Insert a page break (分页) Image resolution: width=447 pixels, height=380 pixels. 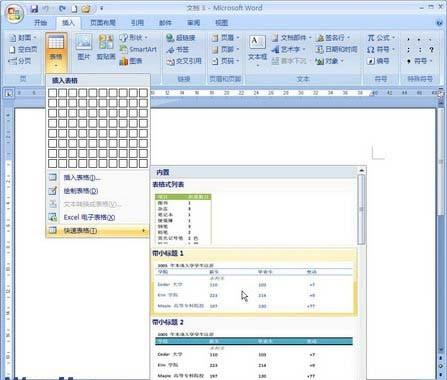pos(21,61)
